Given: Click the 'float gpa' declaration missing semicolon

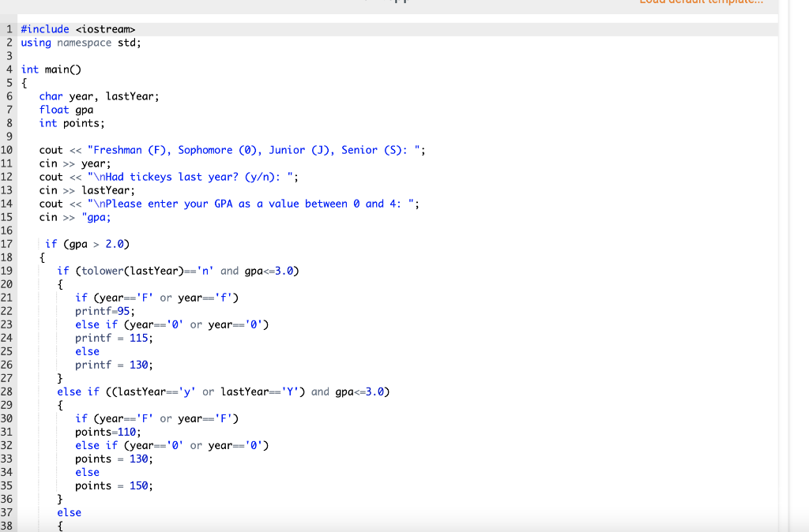Looking at the screenshot, I should click(x=66, y=110).
